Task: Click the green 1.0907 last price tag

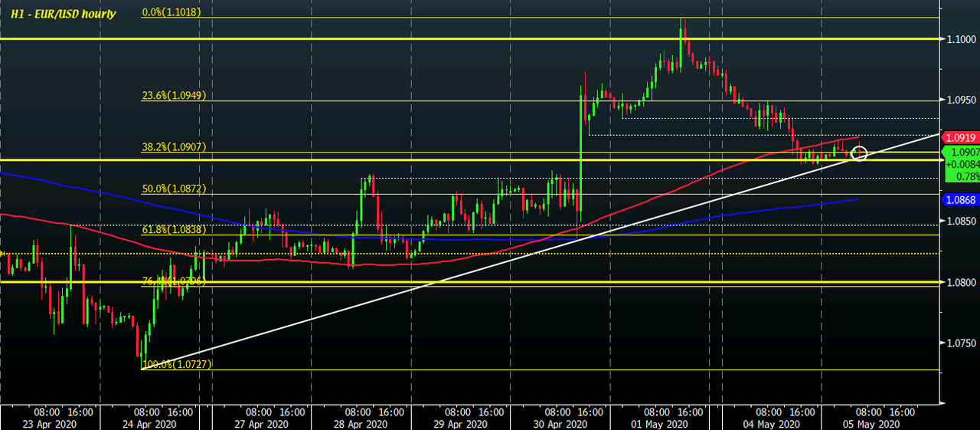Action: pos(963,152)
